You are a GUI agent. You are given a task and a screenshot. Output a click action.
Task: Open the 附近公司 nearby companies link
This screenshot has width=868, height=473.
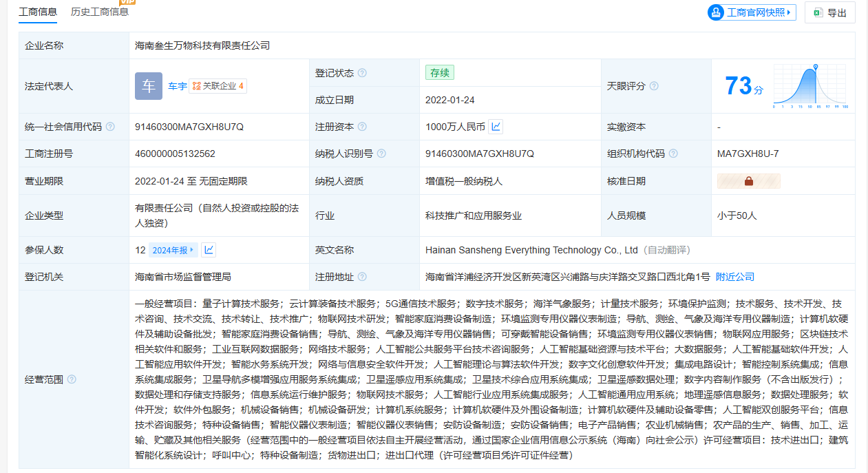734,277
